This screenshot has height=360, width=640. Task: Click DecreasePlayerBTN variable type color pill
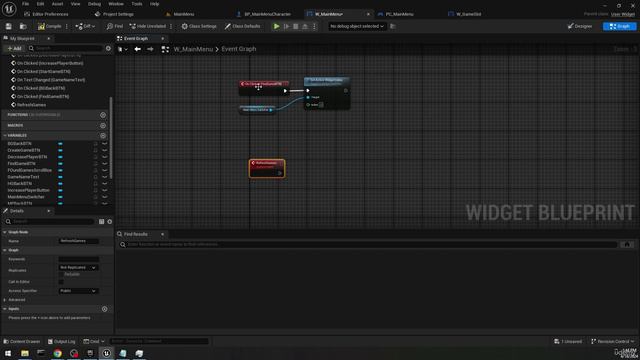(60, 157)
